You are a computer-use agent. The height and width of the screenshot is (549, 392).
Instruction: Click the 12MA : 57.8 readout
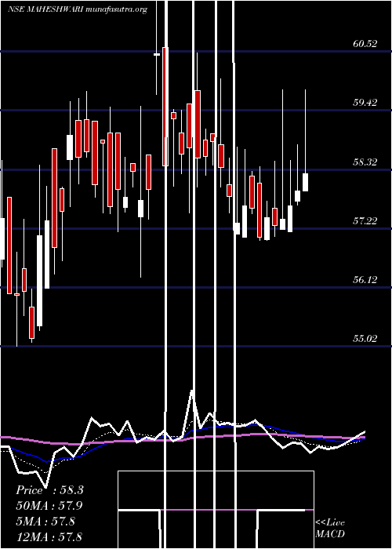pyautogui.click(x=49, y=536)
